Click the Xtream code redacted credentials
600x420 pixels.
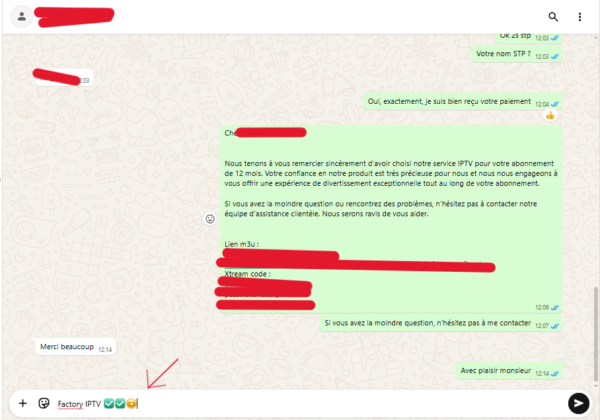(x=265, y=294)
